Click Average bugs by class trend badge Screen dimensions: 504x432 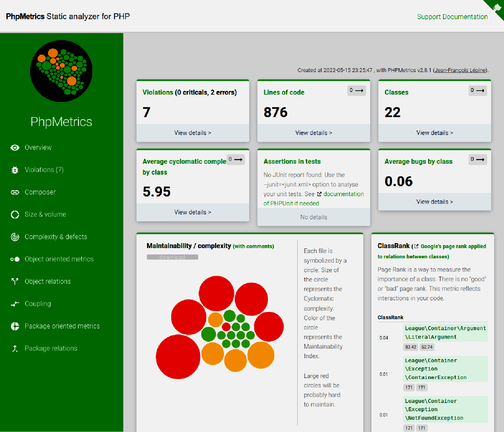coord(478,159)
